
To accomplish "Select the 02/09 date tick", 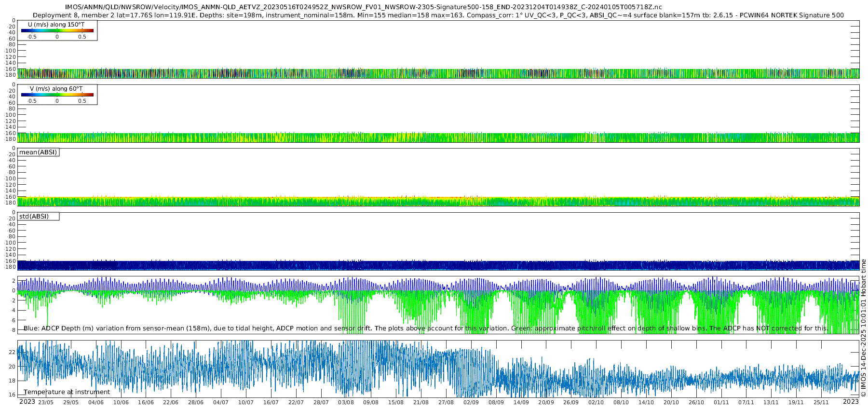I will tap(471, 402).
